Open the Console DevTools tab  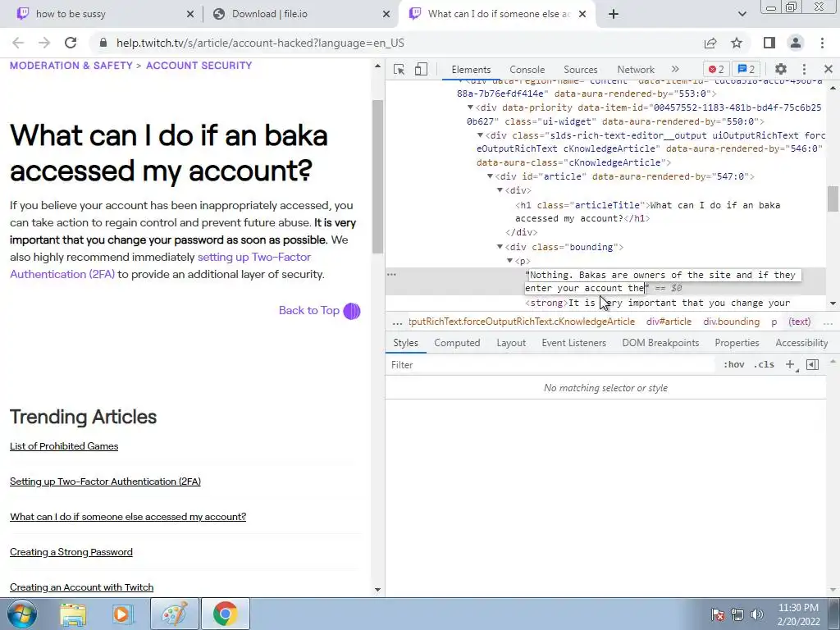pyautogui.click(x=527, y=69)
